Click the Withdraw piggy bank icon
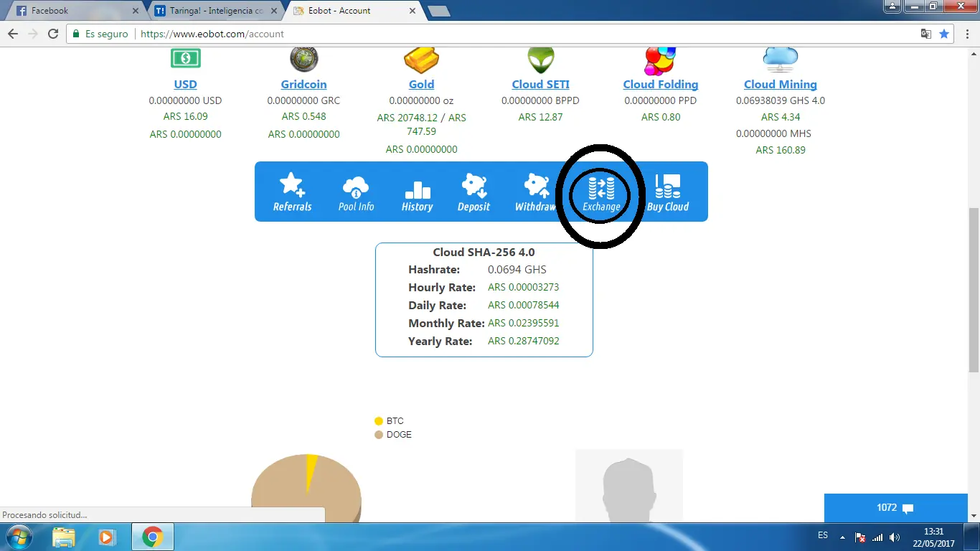The height and width of the screenshot is (551, 980). [536, 185]
